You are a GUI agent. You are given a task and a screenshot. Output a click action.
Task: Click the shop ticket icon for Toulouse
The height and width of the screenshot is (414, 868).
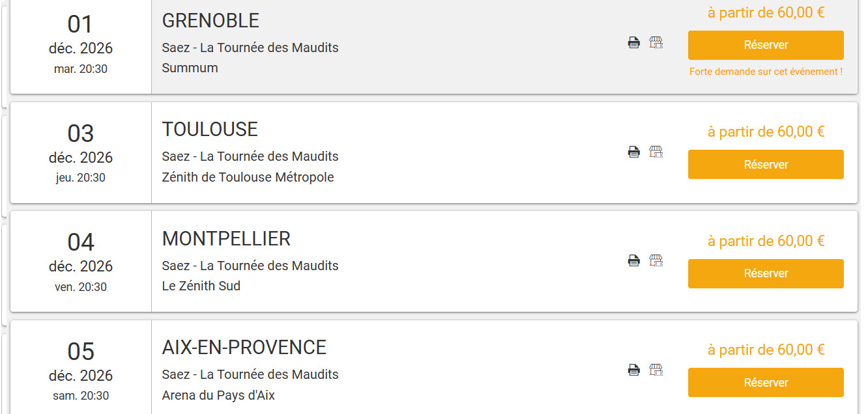656,152
